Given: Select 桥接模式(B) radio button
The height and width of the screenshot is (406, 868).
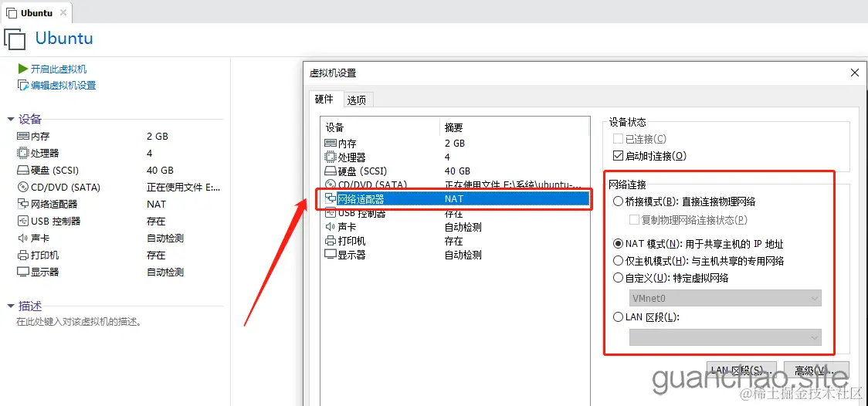Looking at the screenshot, I should (x=618, y=202).
